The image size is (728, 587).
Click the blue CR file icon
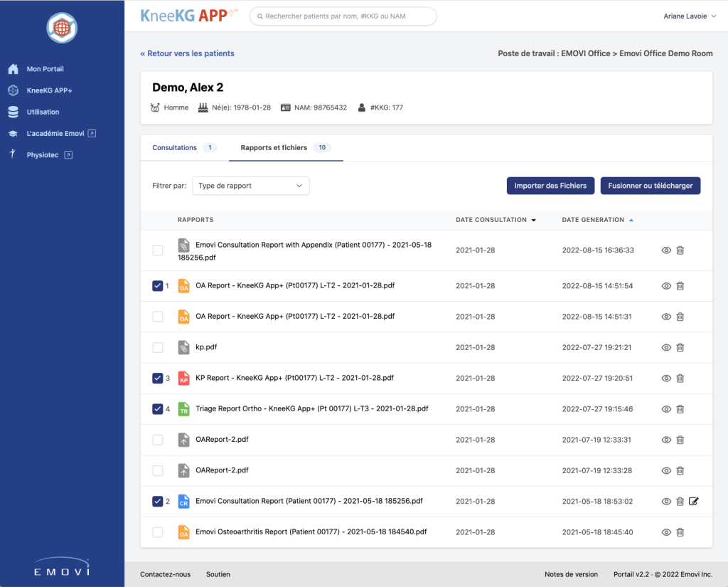click(184, 501)
